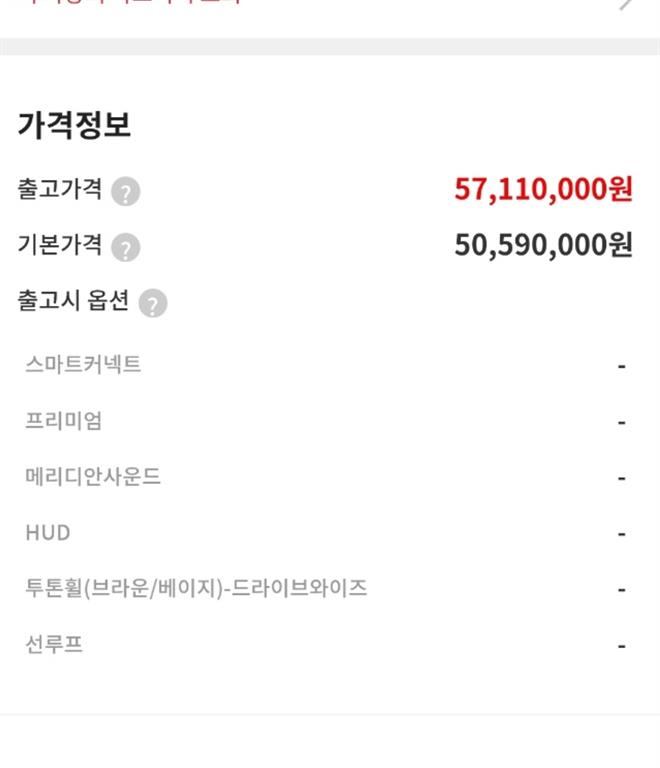This screenshot has width=660, height=768.
Task: Select the 가격정보 section heading
Action: [x=74, y=126]
